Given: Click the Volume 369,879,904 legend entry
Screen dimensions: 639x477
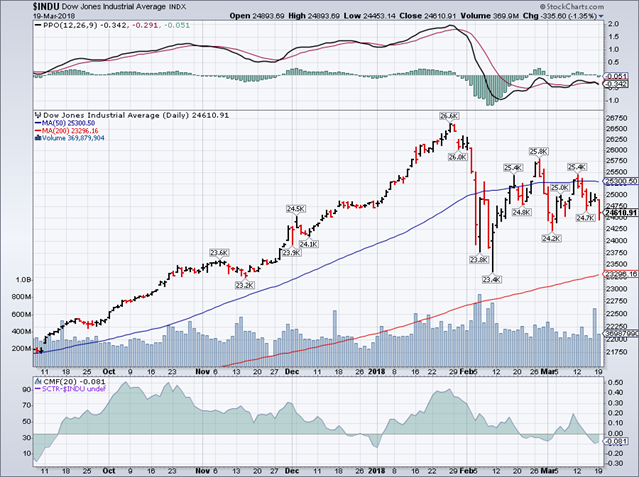Looking at the screenshot, I should pyautogui.click(x=77, y=139).
